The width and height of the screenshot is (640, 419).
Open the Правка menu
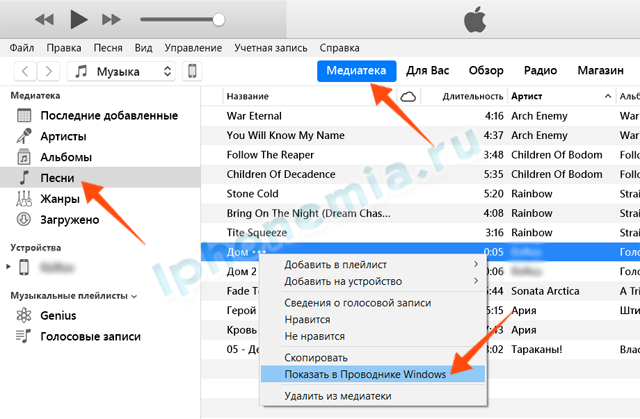[64, 48]
